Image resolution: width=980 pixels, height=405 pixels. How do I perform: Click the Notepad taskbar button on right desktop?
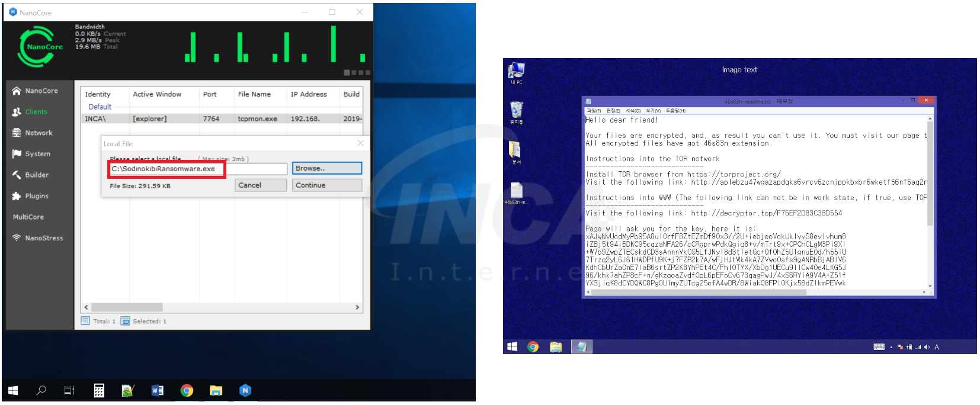click(x=581, y=347)
